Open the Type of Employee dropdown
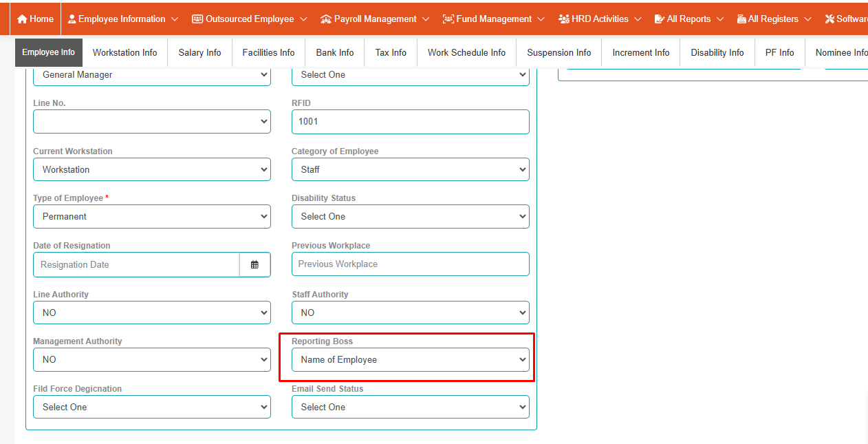Image resolution: width=868 pixels, height=444 pixels. pos(151,216)
